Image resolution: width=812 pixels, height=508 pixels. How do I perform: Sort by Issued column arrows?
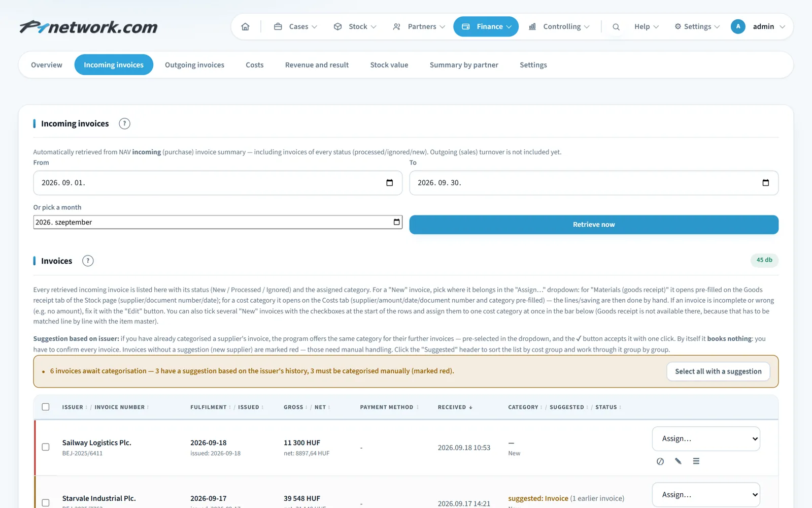tap(262, 407)
